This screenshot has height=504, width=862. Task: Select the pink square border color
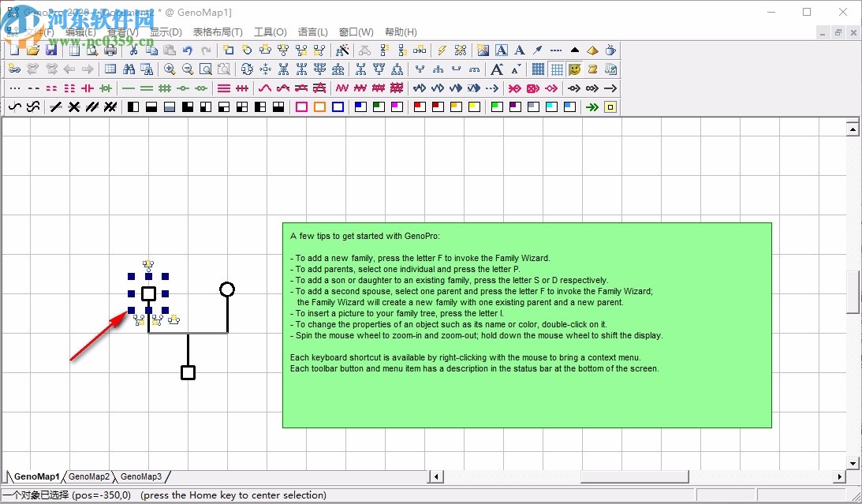[x=301, y=107]
